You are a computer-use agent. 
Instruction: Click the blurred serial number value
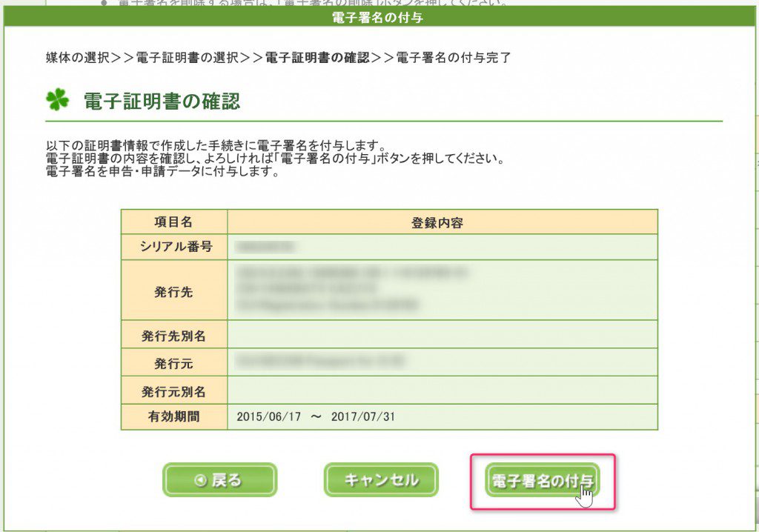click(x=266, y=247)
